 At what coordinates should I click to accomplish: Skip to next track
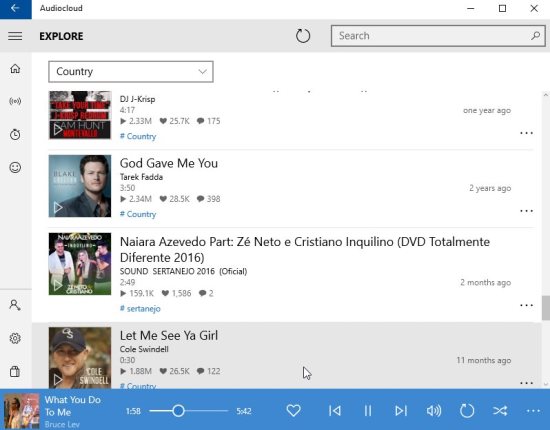401,410
